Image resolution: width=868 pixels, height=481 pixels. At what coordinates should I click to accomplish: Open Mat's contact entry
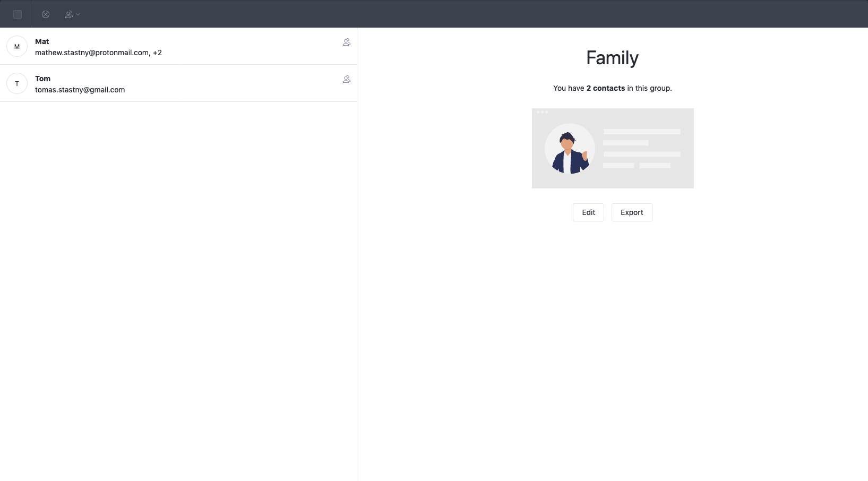tap(159, 46)
